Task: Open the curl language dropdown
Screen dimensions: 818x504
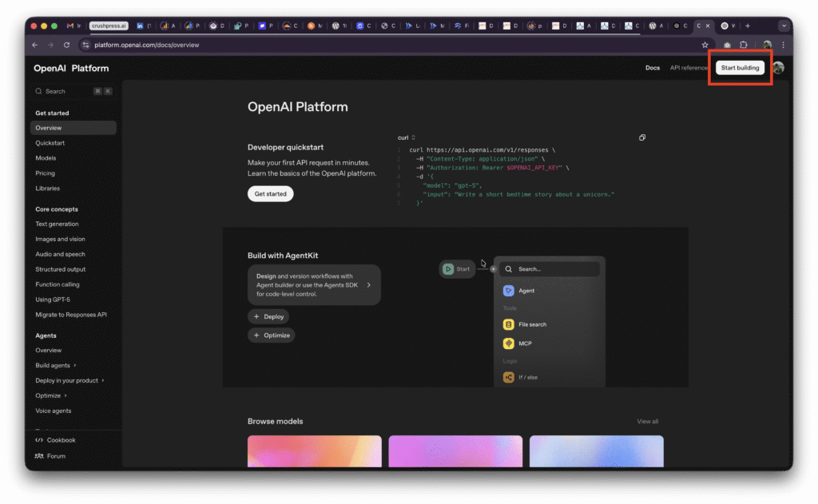Action: [x=407, y=137]
